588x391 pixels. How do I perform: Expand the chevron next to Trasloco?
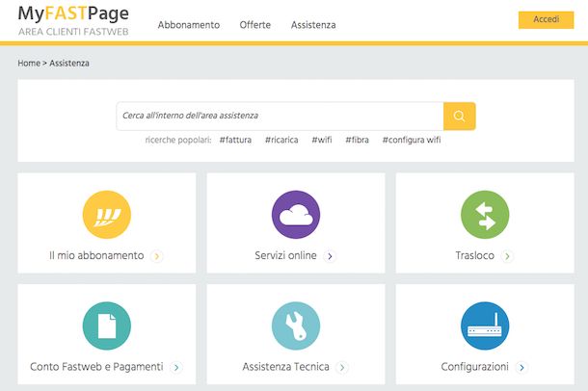[x=507, y=256]
